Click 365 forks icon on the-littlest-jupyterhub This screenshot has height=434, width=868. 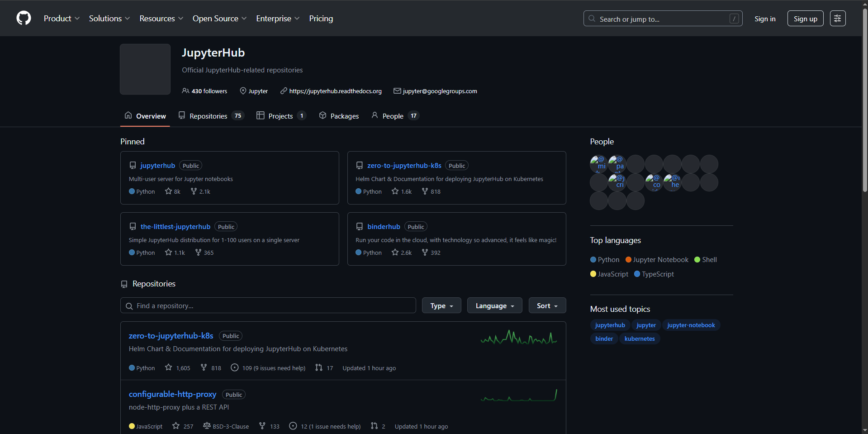tap(198, 252)
